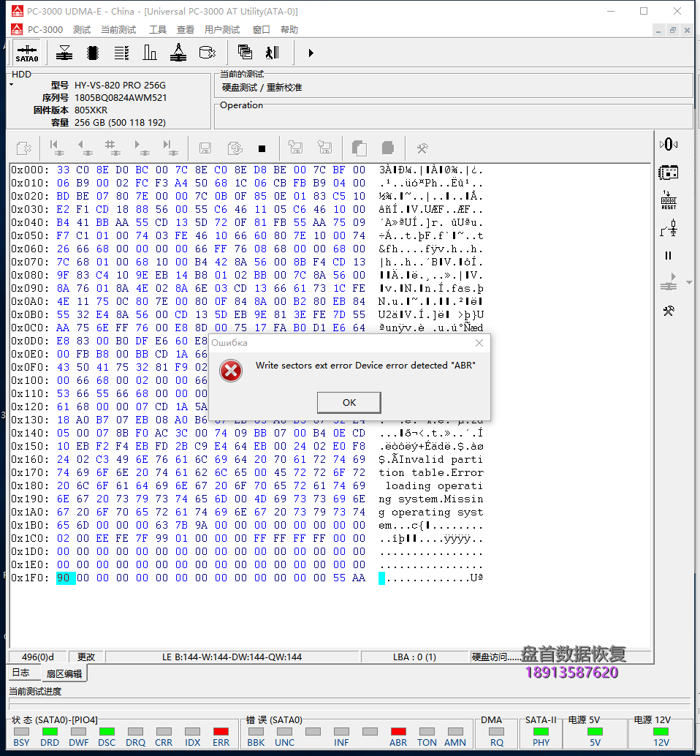Go to next sector arrow icon
The image size is (700, 756).
click(141, 148)
